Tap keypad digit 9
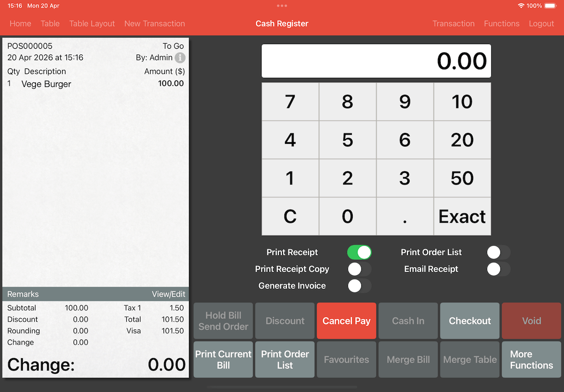564x392 pixels. pyautogui.click(x=405, y=102)
